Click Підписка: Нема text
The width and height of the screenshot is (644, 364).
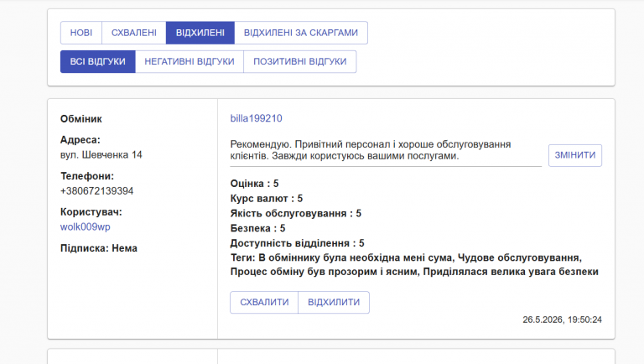(x=99, y=248)
